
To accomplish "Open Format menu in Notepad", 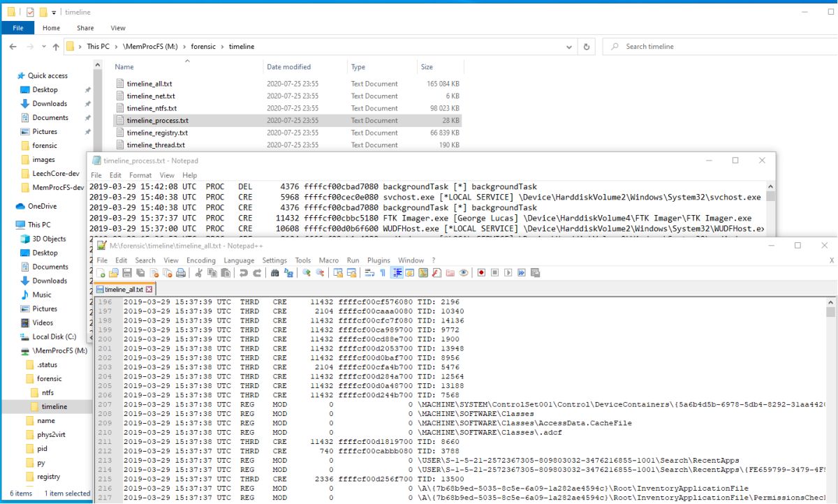I will pos(140,175).
